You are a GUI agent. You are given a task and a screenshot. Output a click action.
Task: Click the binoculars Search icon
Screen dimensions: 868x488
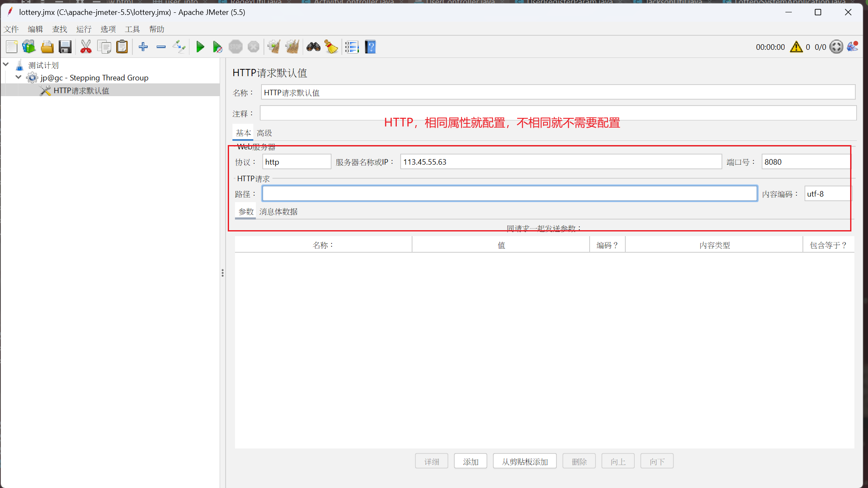point(313,47)
